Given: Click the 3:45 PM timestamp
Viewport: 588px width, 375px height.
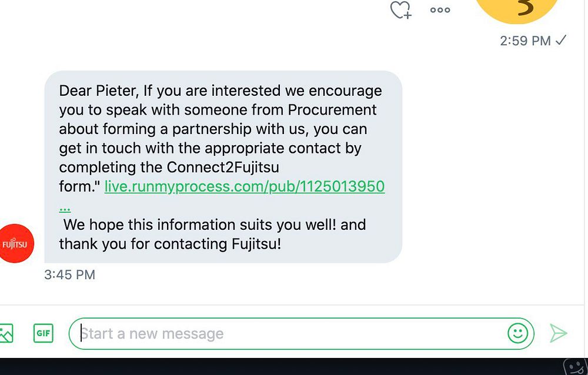Looking at the screenshot, I should [69, 274].
